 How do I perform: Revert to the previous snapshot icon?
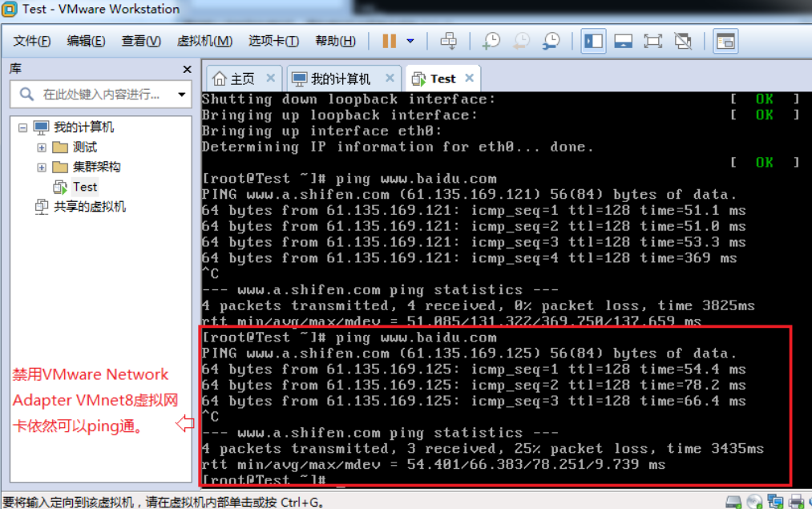pos(521,41)
